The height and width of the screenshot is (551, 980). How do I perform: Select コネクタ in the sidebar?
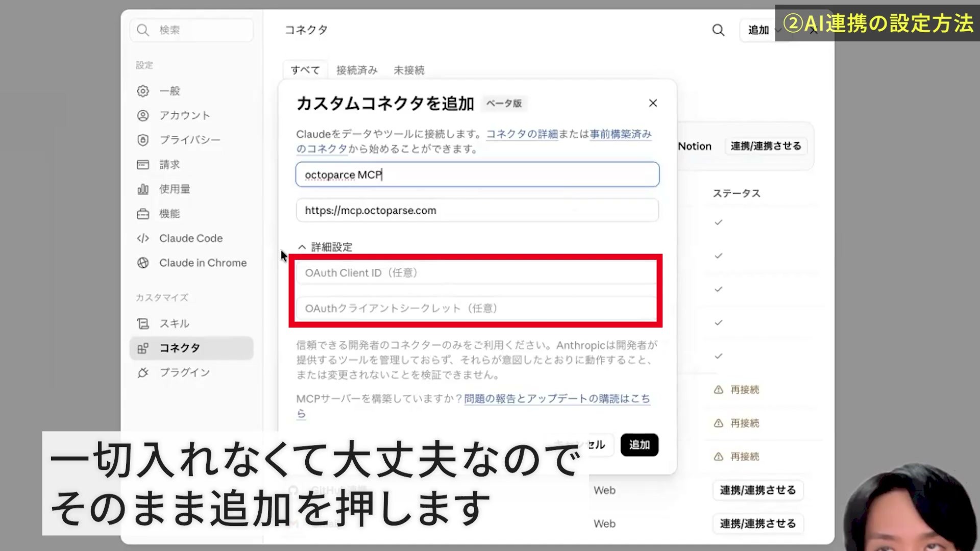coord(191,348)
